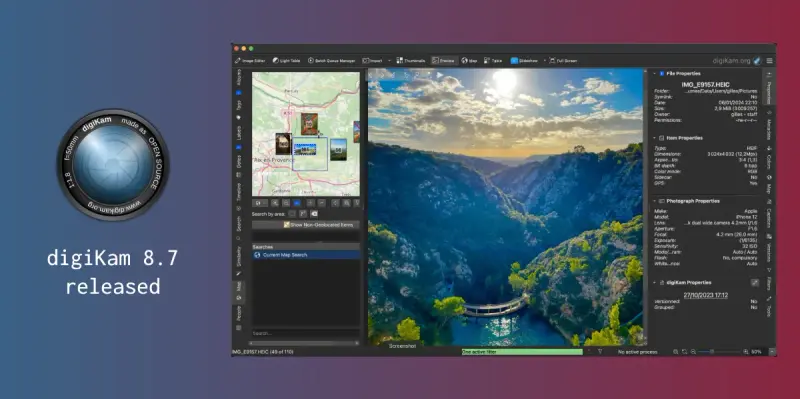Open the Dates left sidebar tab

238,166
